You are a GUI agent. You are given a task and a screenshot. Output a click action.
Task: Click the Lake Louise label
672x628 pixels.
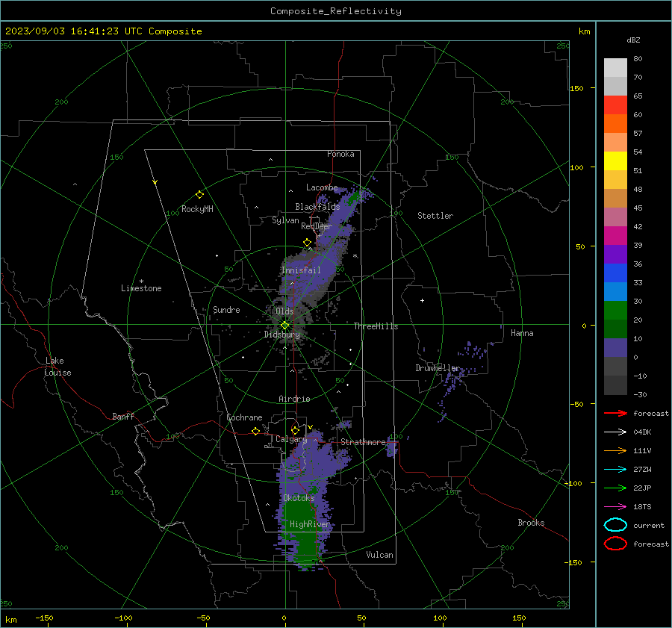[57, 367]
